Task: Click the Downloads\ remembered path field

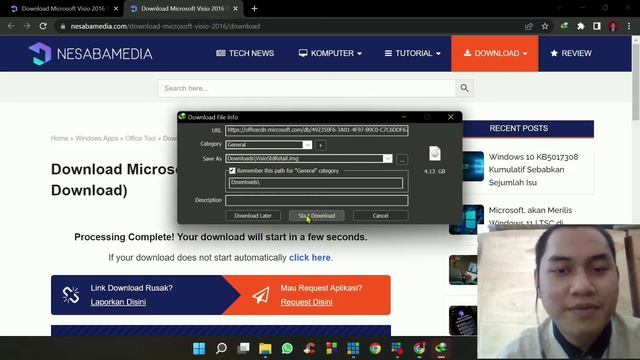Action: [x=316, y=182]
